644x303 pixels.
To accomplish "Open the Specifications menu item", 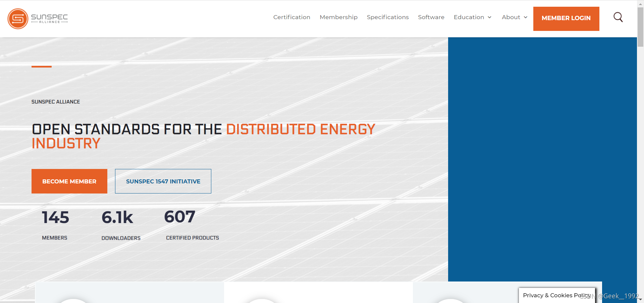I will click(388, 17).
